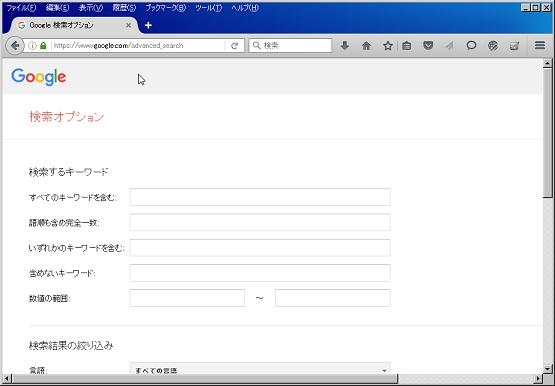The image size is (555, 386).
Task: Click the Google logo
Action: 39,77
